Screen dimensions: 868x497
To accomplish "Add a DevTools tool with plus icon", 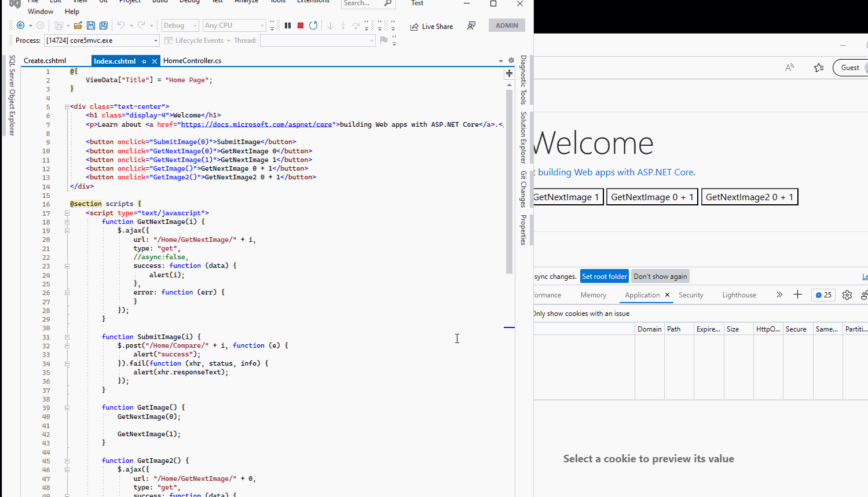I will click(797, 294).
